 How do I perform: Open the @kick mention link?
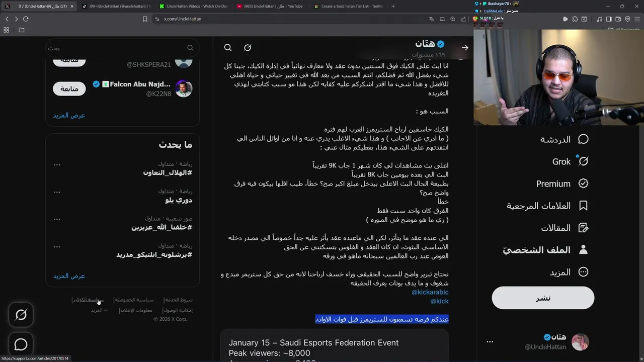point(439,301)
